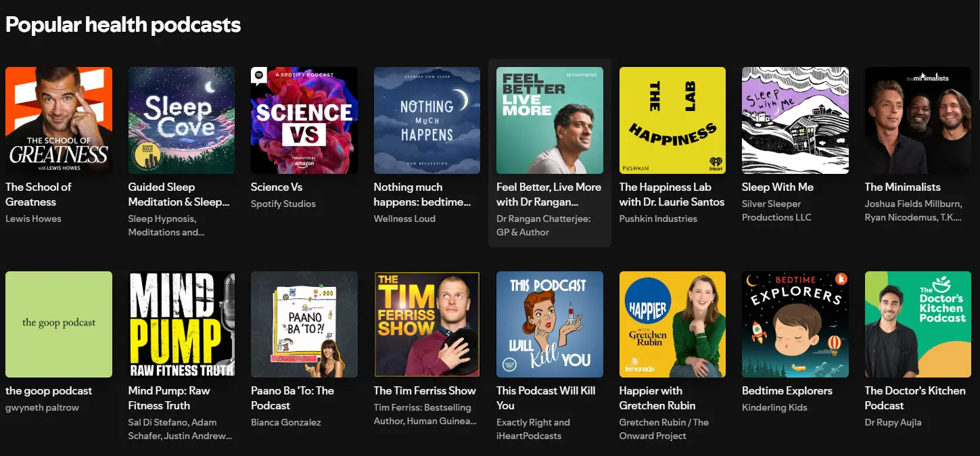Click the 'Science Vs' title text

click(277, 187)
